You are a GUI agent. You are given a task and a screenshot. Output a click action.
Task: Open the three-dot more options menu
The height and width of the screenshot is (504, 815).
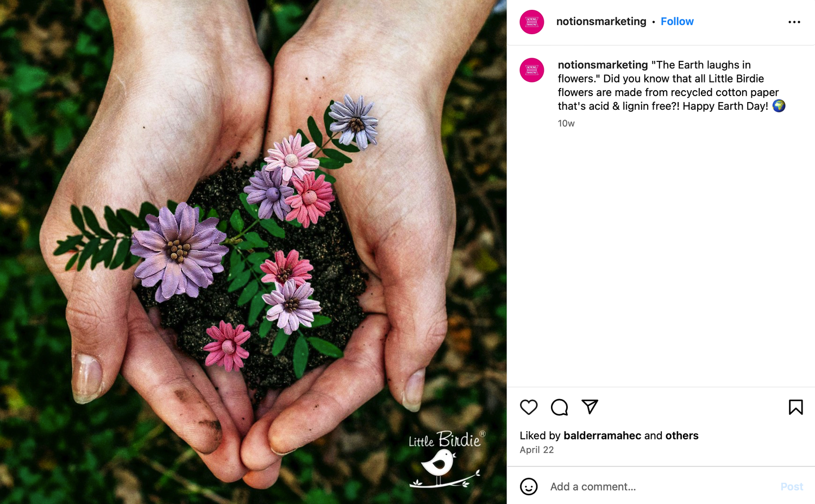coord(794,22)
